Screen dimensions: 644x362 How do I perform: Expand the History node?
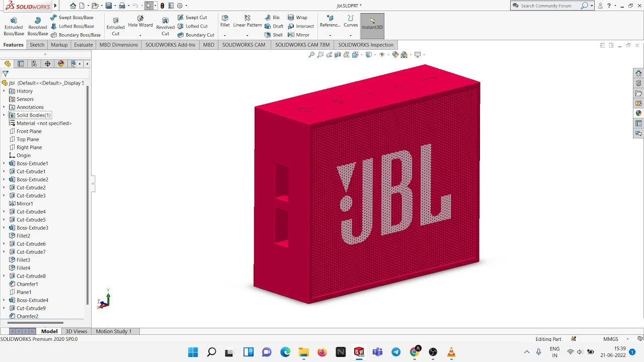4,91
